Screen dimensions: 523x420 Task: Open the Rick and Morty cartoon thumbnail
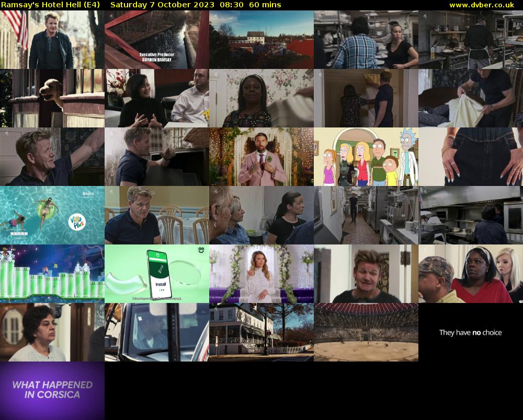[x=366, y=157]
